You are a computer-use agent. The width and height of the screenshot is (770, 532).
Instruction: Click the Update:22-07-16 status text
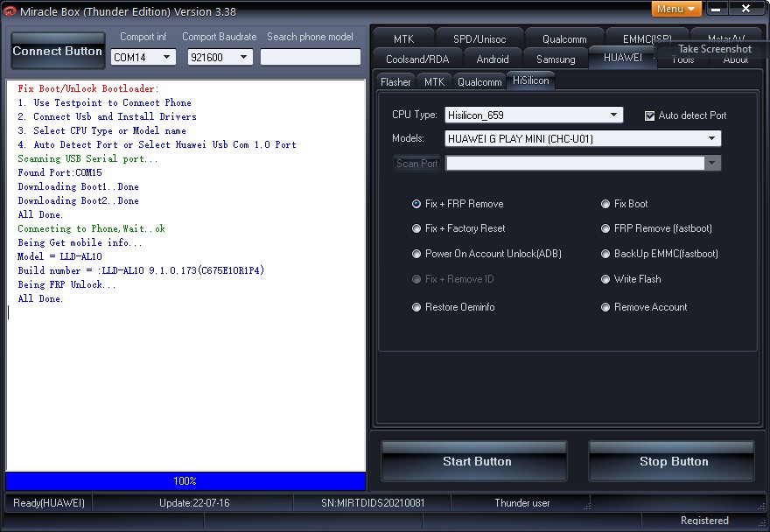tap(194, 503)
